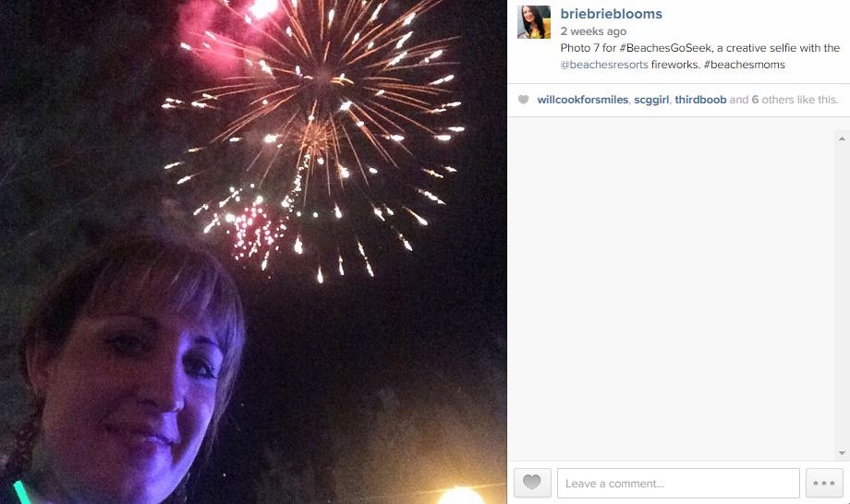The height and width of the screenshot is (504, 850).
Task: Click the Leave a comment field
Action: click(x=678, y=483)
